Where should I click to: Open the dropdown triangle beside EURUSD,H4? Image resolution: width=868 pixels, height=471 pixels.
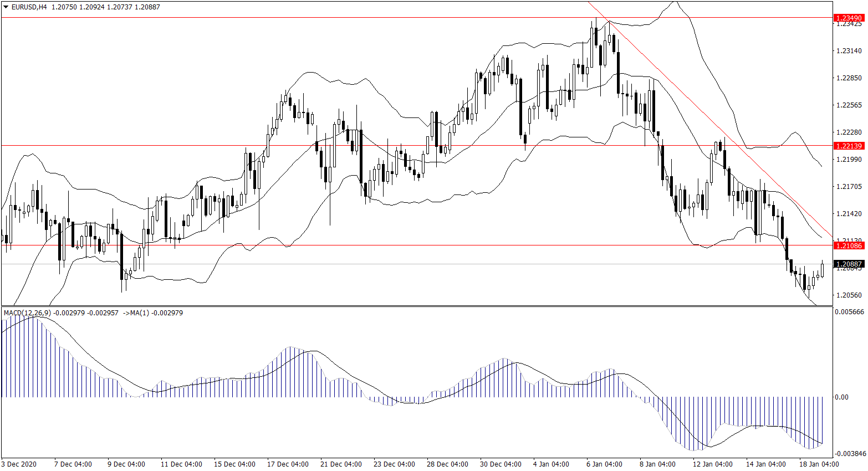pos(6,7)
